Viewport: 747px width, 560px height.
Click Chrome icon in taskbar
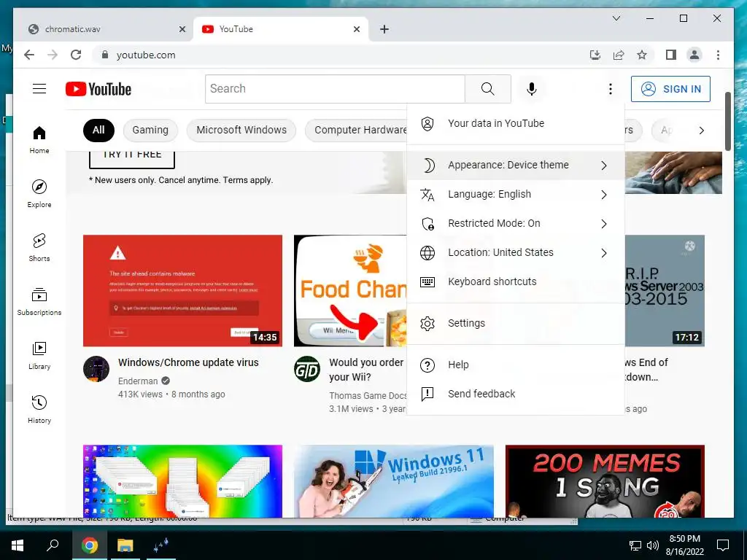[x=89, y=545]
